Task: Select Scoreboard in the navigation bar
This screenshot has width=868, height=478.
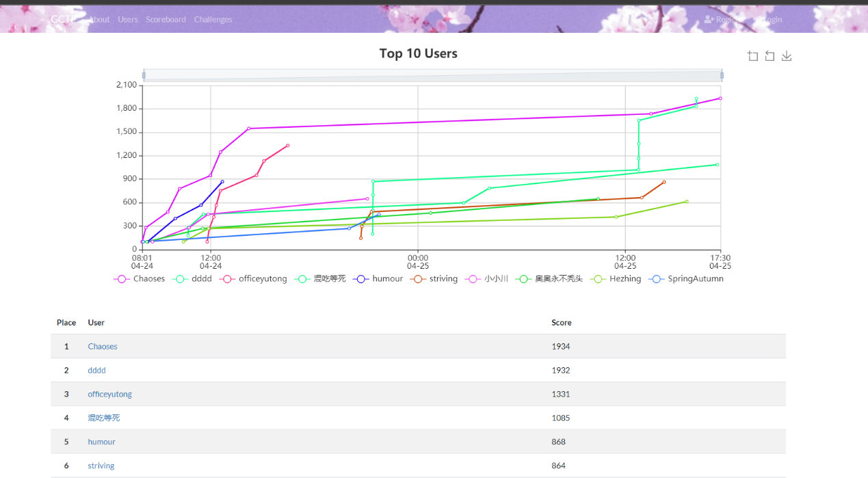Action: coord(166,20)
